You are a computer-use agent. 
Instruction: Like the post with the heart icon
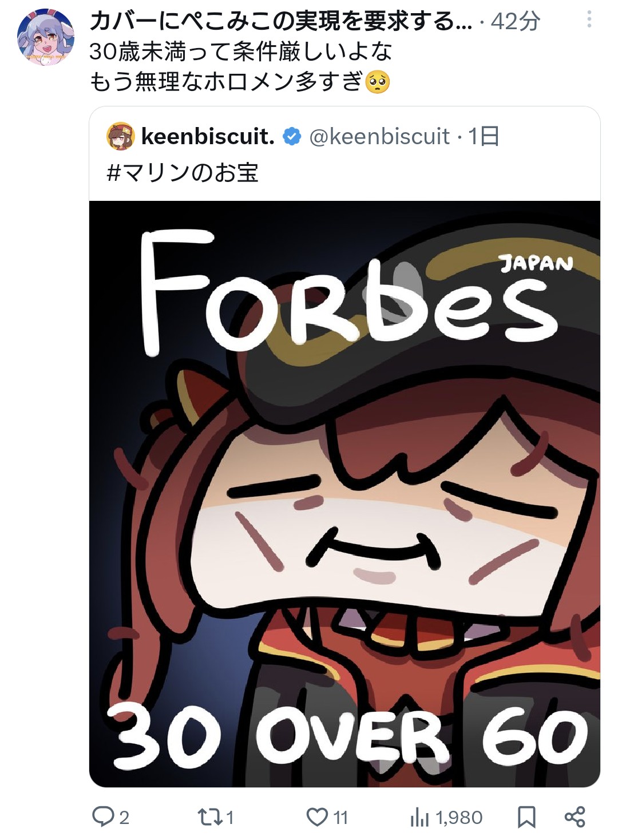(x=317, y=817)
